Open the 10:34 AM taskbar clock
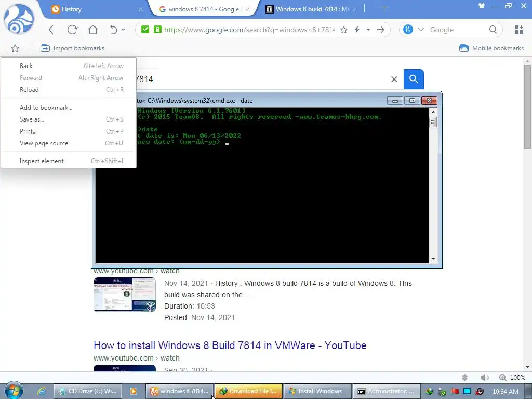The height and width of the screenshot is (399, 532). 505,392
